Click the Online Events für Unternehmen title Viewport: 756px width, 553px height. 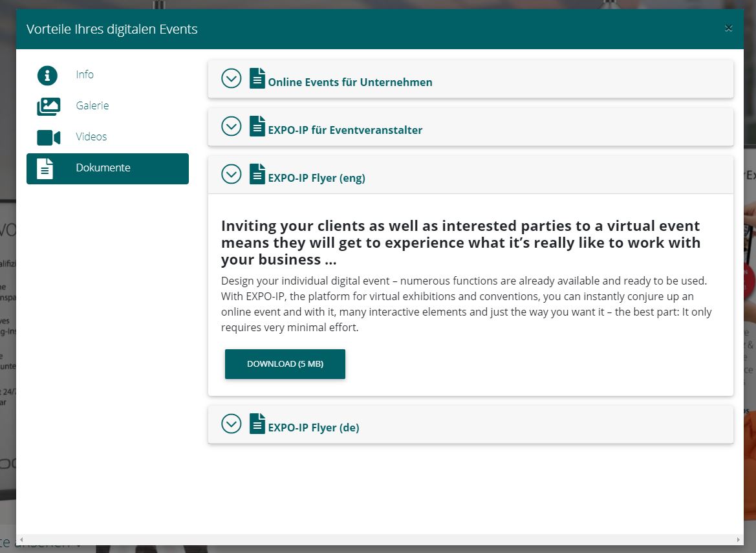point(350,82)
